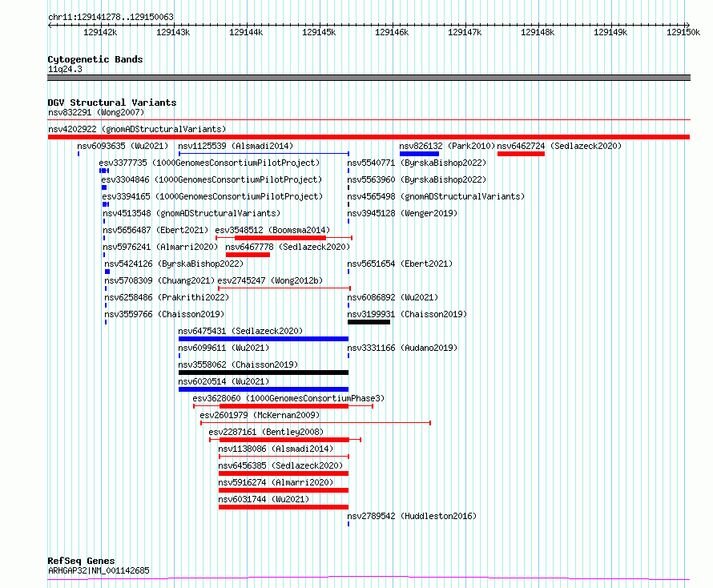Viewport: 713px width, 588px height.
Task: Click nsv5708309 (Chuang2021) label
Action: coord(159,280)
